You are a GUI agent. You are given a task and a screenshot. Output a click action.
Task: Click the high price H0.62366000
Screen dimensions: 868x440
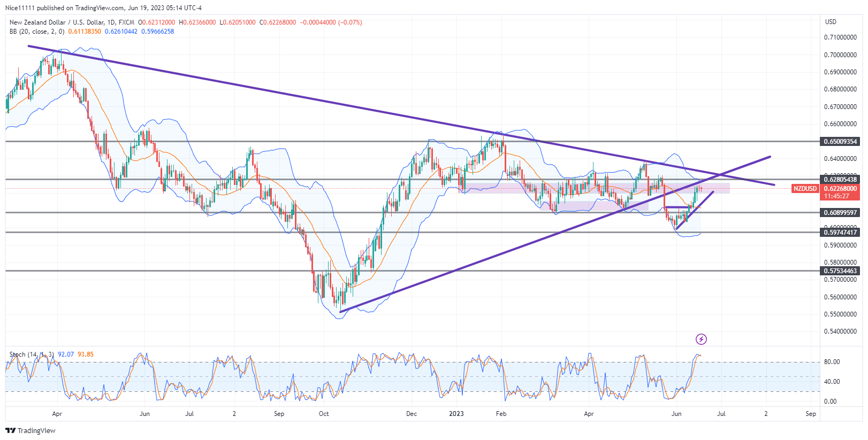[x=197, y=22]
